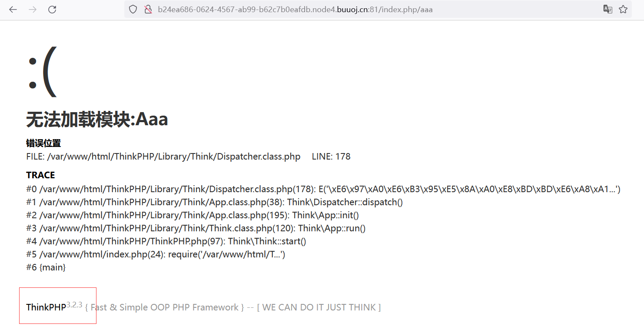Bookmark this page with the star

click(x=623, y=9)
